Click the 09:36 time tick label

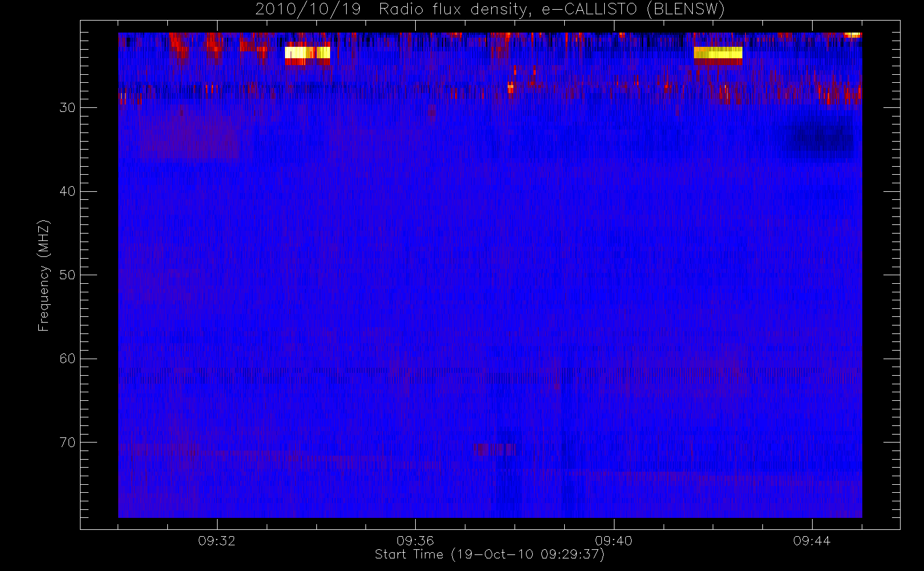click(415, 541)
